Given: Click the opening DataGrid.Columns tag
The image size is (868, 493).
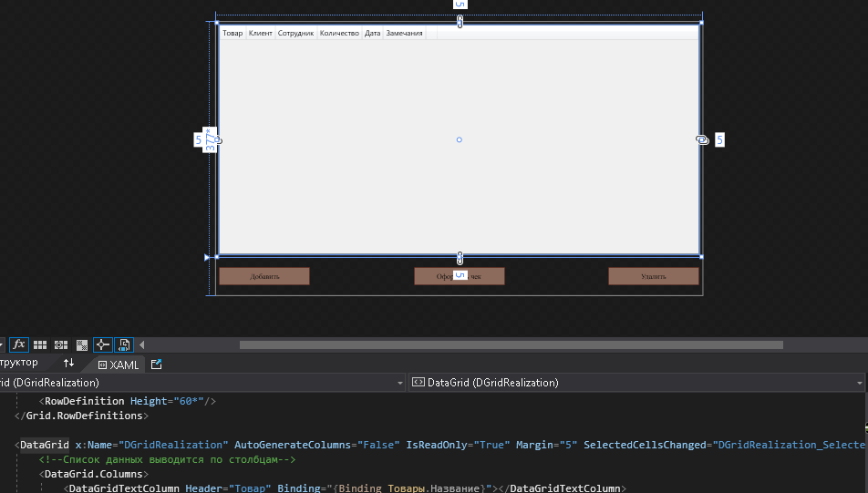Looking at the screenshot, I should coord(94,474).
